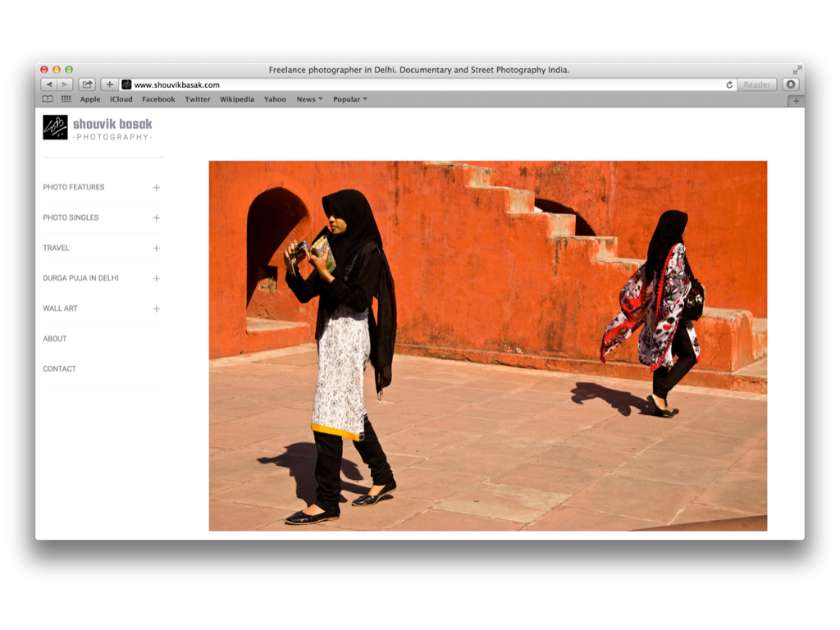Click the site favicon in address bar
This screenshot has width=840, height=630.
[126, 84]
